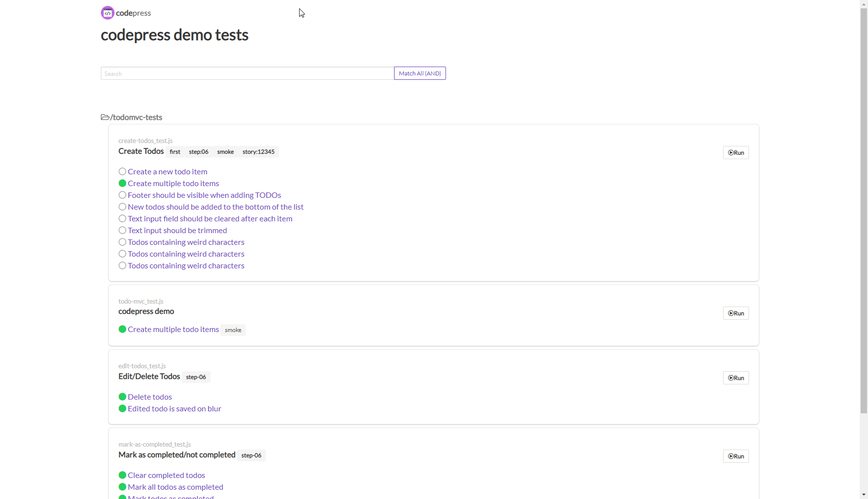Open Text input field should be cleared test

pyautogui.click(x=210, y=218)
